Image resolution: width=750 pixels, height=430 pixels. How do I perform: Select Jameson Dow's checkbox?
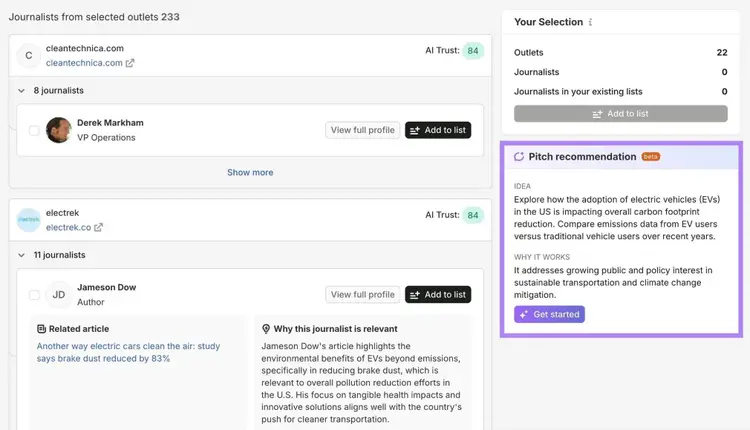click(x=34, y=295)
